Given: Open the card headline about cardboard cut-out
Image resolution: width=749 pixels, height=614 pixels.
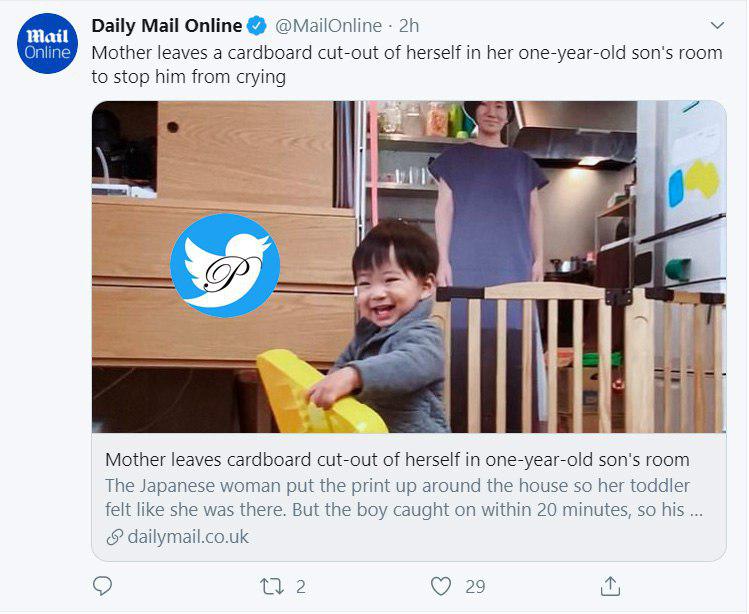Looking at the screenshot, I should [397, 460].
